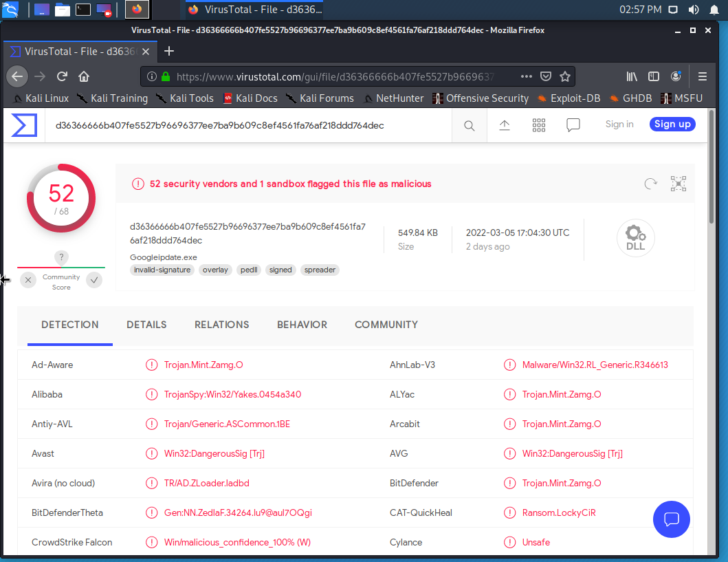Open Firefox hamburger menu
The width and height of the screenshot is (728, 562).
pos(703,76)
